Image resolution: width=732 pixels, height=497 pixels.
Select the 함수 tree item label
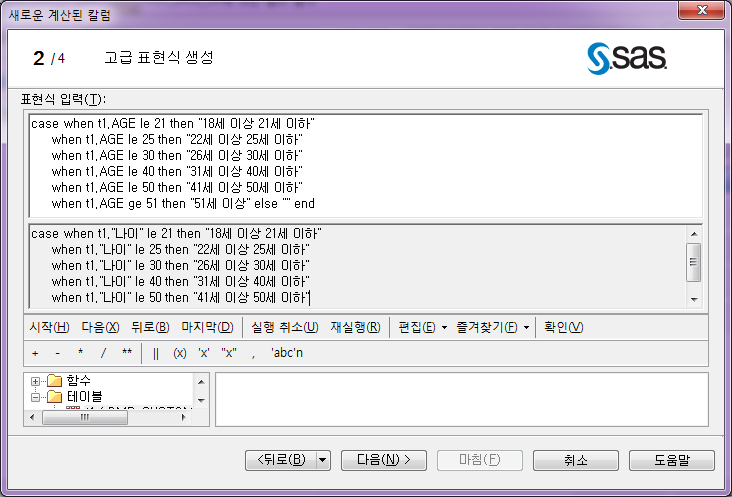[78, 380]
